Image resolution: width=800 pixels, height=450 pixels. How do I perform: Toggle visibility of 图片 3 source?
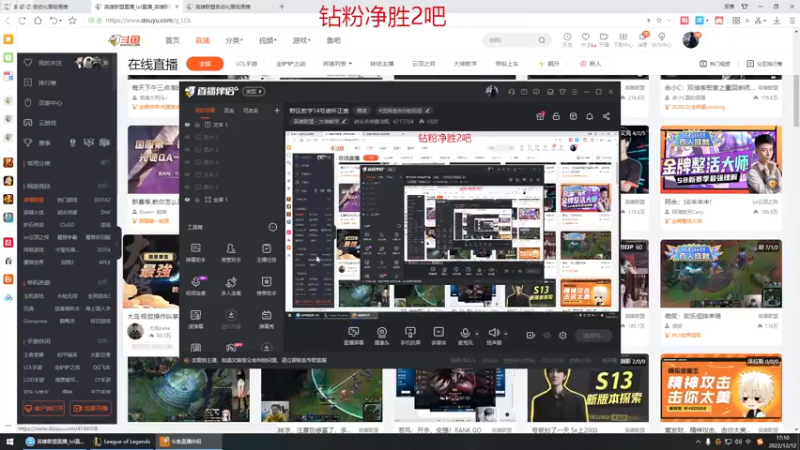[187, 137]
